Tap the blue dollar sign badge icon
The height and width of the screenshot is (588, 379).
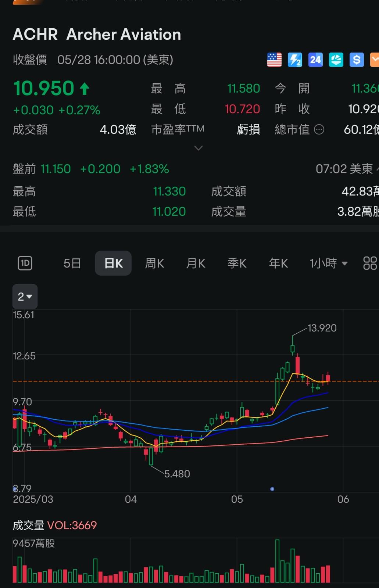357,60
